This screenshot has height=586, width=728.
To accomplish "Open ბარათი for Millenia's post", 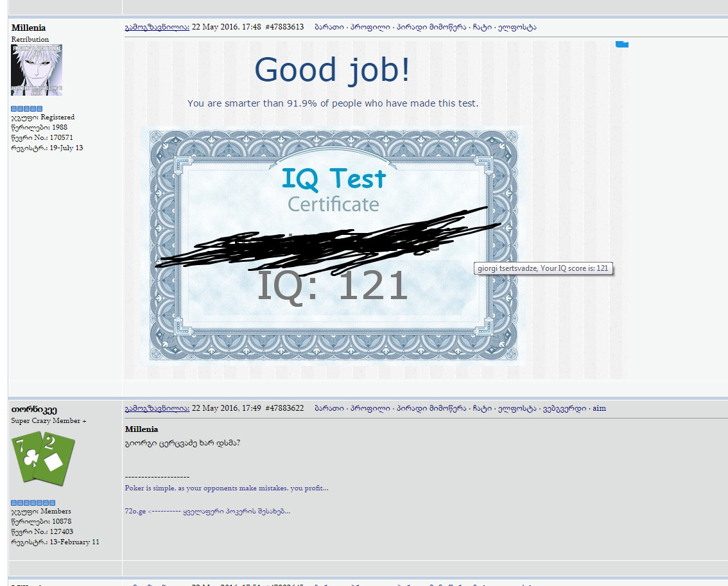I will (x=329, y=27).
